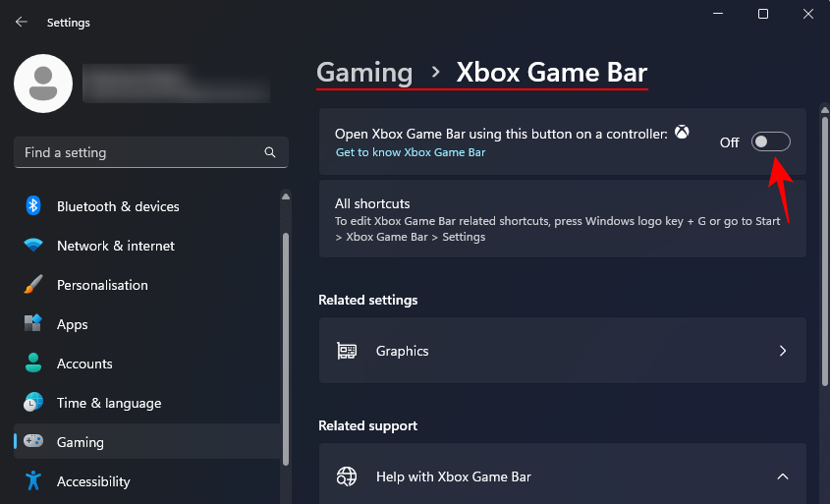
Task: Click the Help with Xbox Game Bar label
Action: pos(454,477)
